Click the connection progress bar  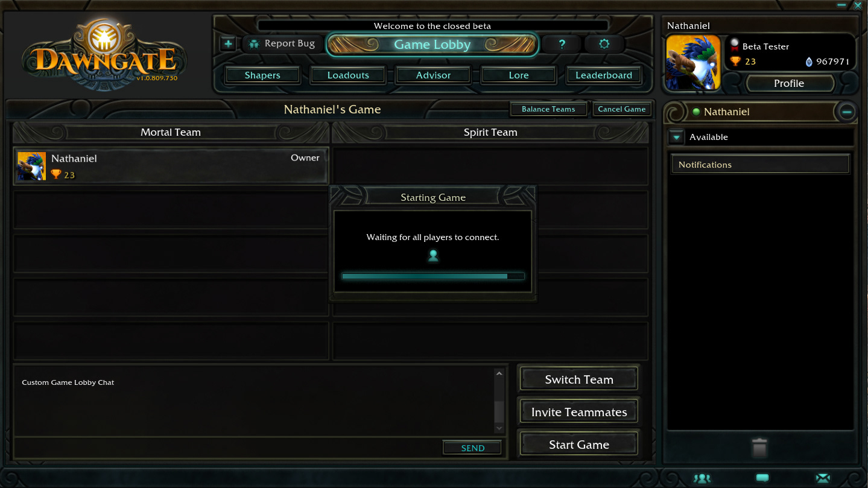[433, 276]
